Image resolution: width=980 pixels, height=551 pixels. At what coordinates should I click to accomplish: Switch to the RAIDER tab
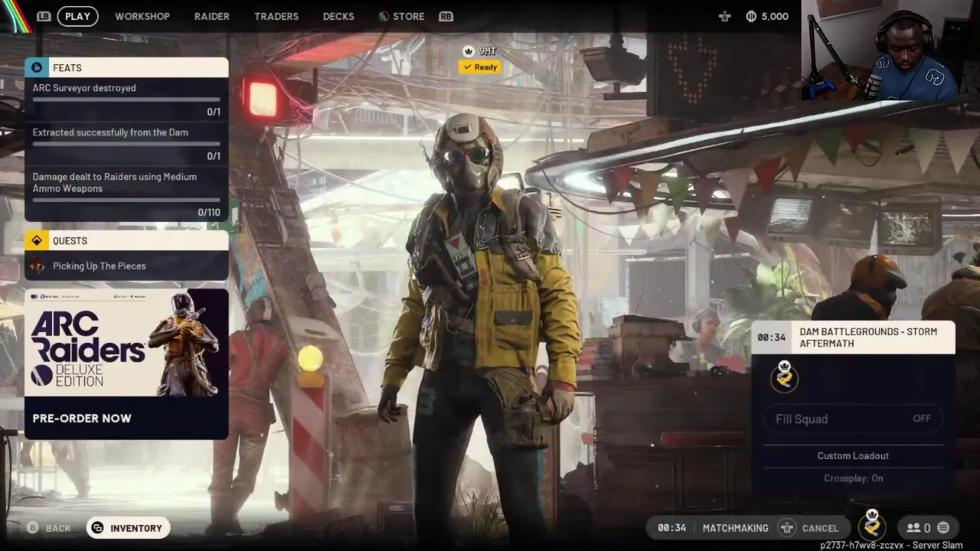click(211, 16)
